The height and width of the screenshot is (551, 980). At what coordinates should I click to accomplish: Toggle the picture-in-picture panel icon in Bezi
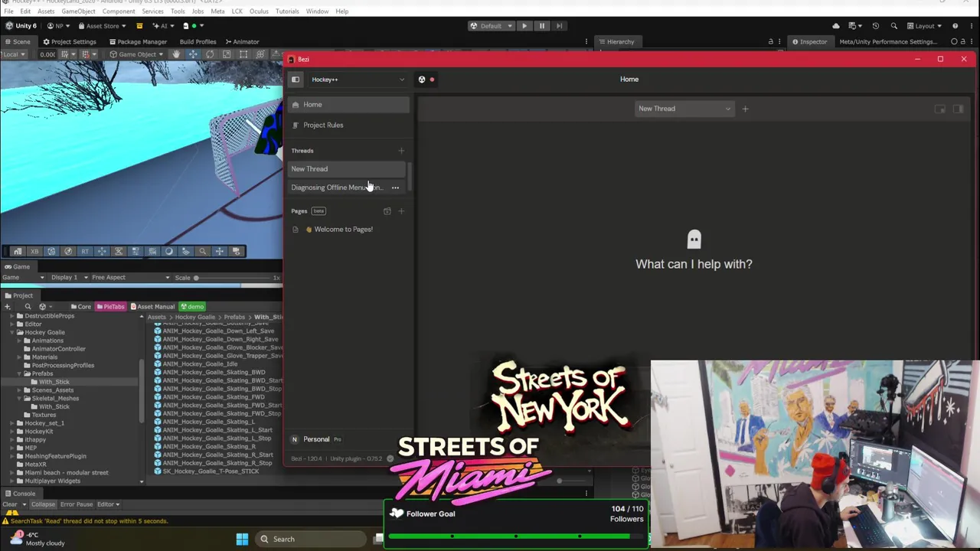coord(940,109)
